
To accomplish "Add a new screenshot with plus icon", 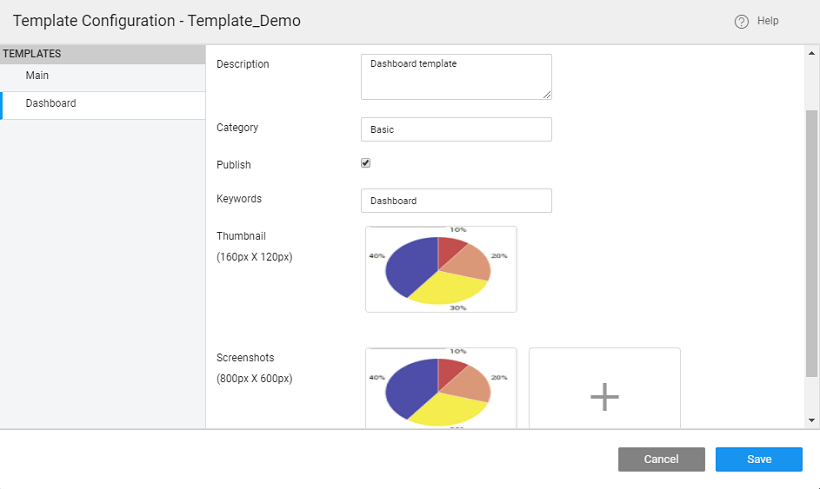I will [604, 396].
